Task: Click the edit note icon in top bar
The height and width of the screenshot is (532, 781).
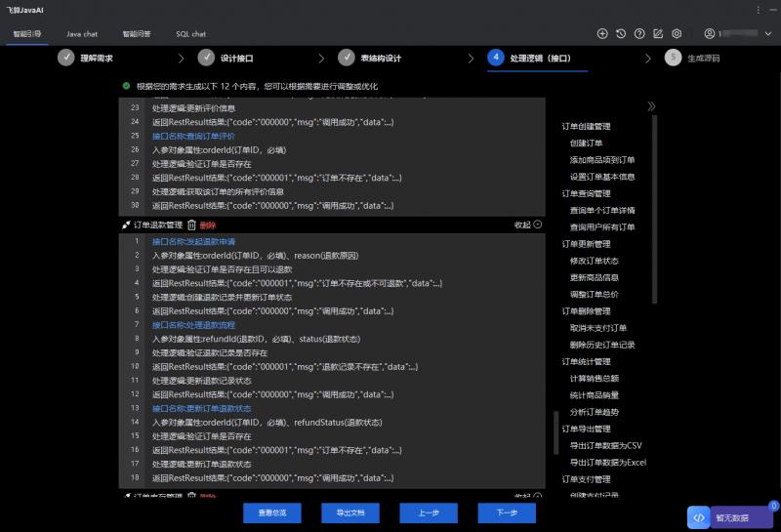Action: (x=658, y=34)
